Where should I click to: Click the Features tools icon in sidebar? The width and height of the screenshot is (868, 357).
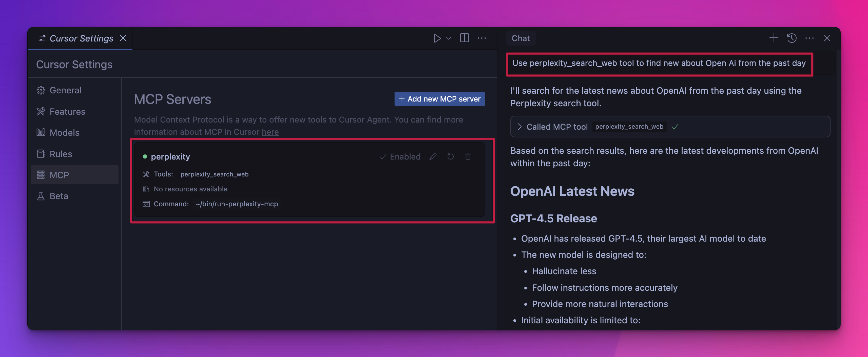(x=41, y=112)
